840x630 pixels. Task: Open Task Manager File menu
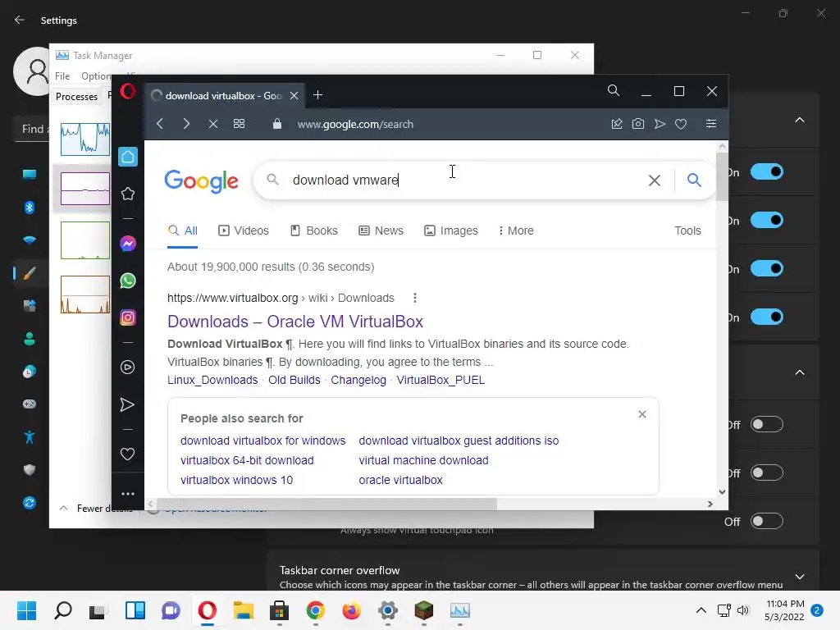pyautogui.click(x=62, y=76)
